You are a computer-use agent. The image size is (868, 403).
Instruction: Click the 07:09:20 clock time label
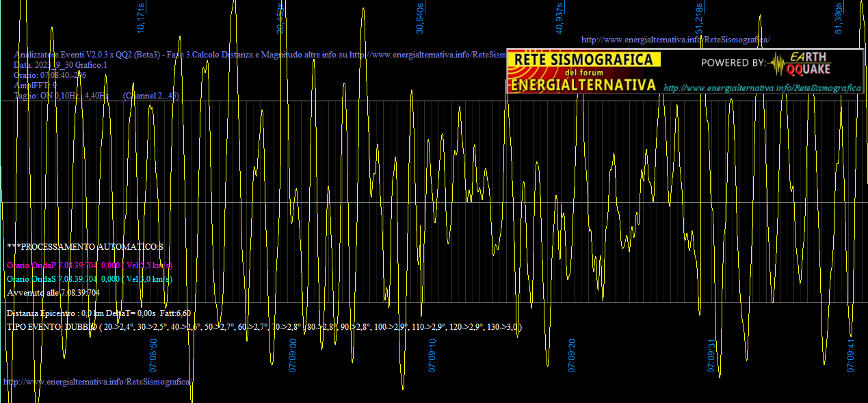click(x=572, y=354)
